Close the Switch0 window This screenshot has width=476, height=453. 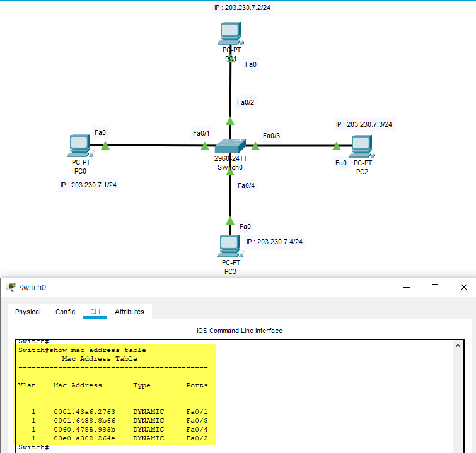point(464,287)
